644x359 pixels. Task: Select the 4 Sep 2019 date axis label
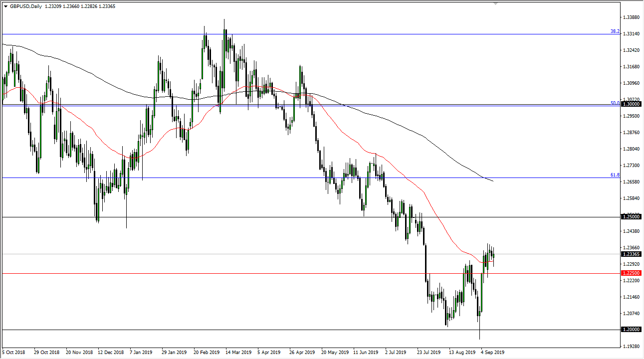(x=493, y=352)
